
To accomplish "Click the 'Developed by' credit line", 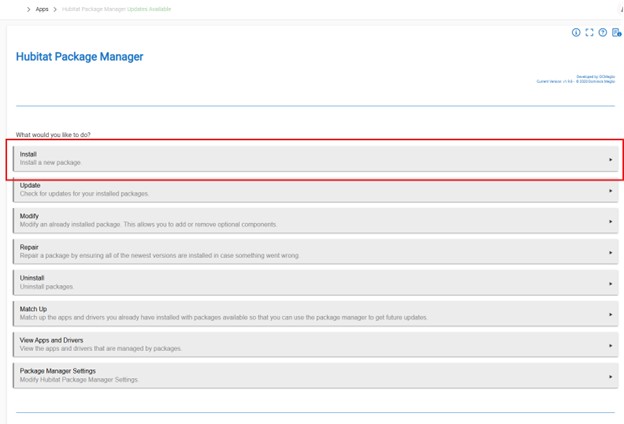I will pos(595,76).
